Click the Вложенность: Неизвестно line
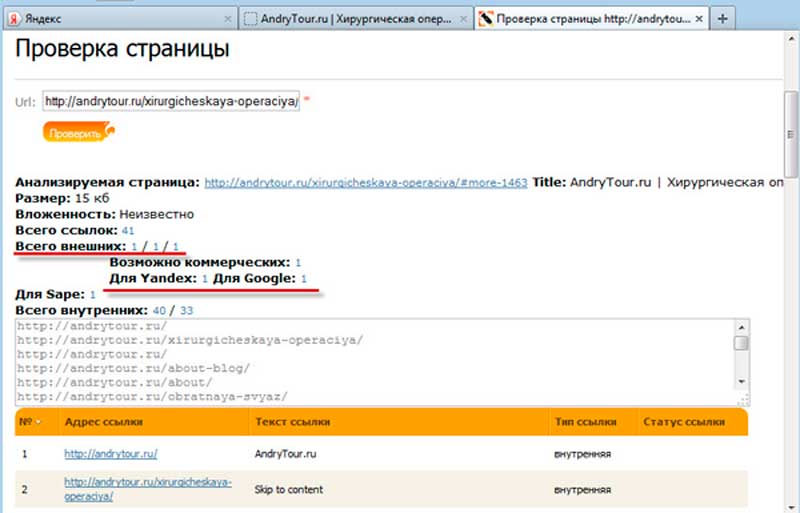The height and width of the screenshot is (513, 800). tap(105, 214)
